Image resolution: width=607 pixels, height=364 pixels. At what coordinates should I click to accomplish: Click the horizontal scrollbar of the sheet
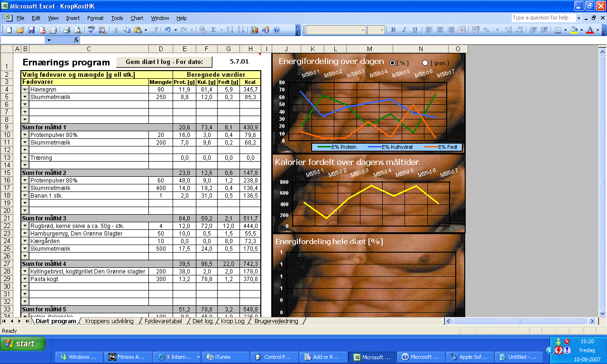519,321
